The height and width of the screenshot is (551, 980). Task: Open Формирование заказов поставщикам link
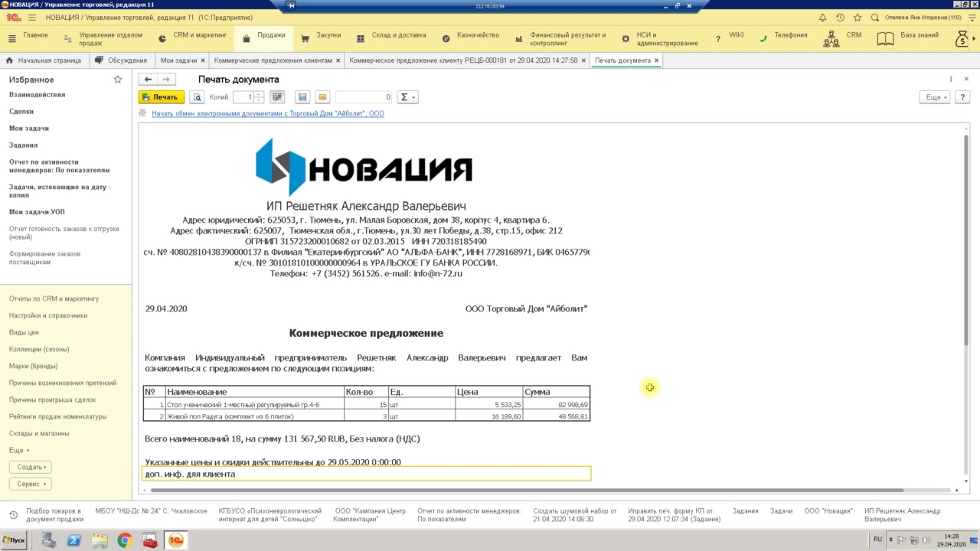[x=44, y=258]
